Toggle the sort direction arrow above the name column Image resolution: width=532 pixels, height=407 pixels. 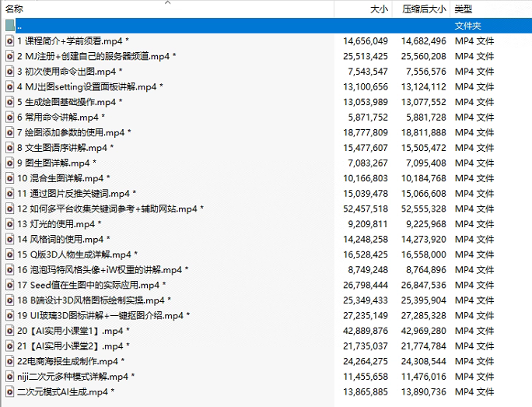tap(168, 2)
